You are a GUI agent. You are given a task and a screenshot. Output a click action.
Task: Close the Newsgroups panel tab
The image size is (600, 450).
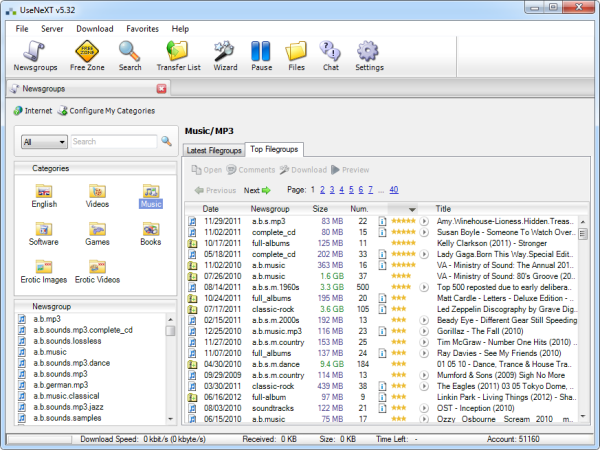161,88
